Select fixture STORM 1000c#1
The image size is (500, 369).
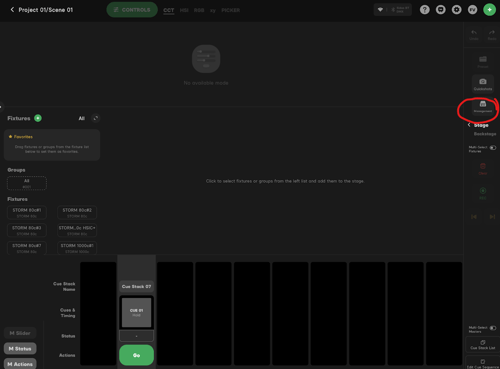pyautogui.click(x=77, y=248)
